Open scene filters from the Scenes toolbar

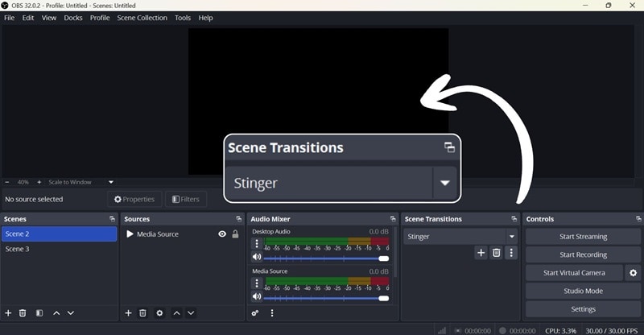tap(39, 313)
